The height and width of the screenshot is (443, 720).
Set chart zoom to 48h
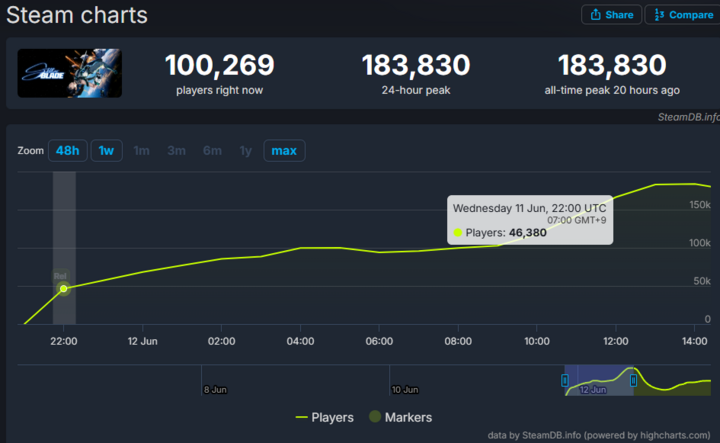tap(67, 151)
